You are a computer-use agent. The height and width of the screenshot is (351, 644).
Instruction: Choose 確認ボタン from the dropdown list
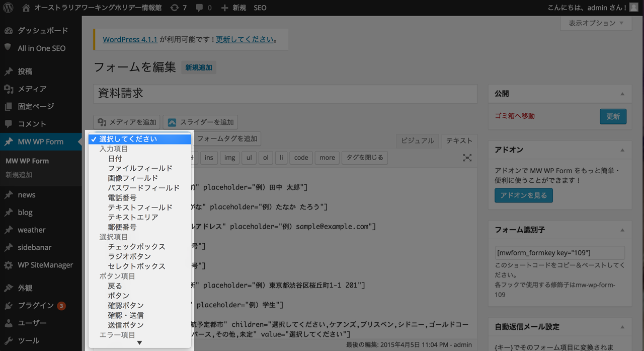(140, 306)
